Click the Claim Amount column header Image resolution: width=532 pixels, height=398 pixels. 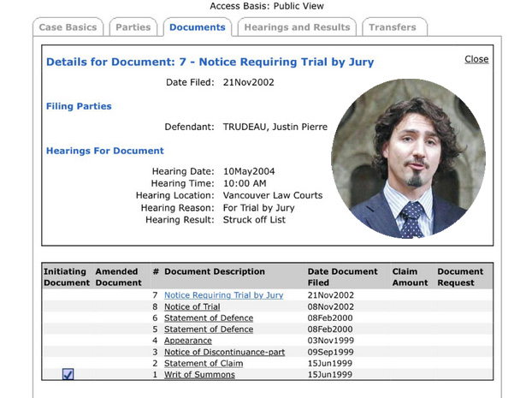point(410,276)
